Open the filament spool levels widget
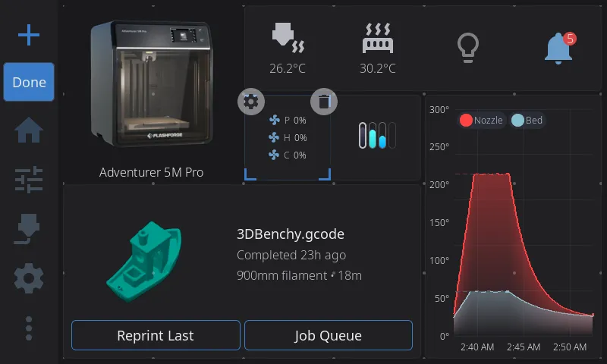Image resolution: width=607 pixels, height=364 pixels. point(377,136)
